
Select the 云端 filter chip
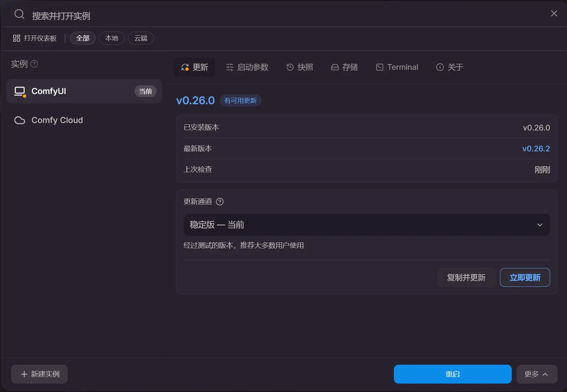click(x=140, y=38)
